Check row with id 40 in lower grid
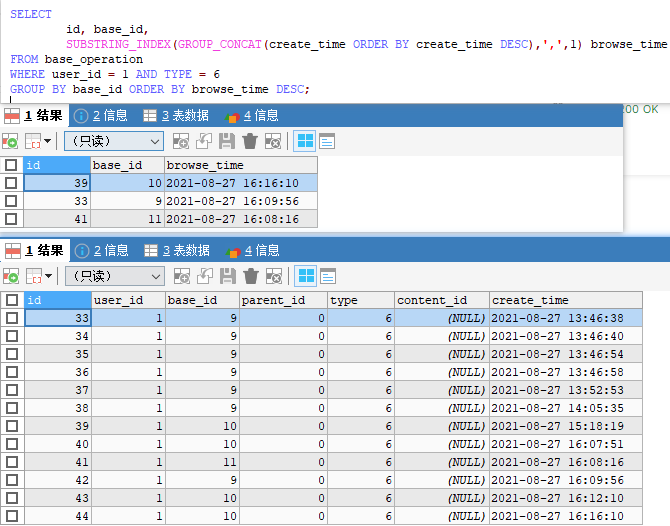This screenshot has height=526, width=670. point(12,444)
